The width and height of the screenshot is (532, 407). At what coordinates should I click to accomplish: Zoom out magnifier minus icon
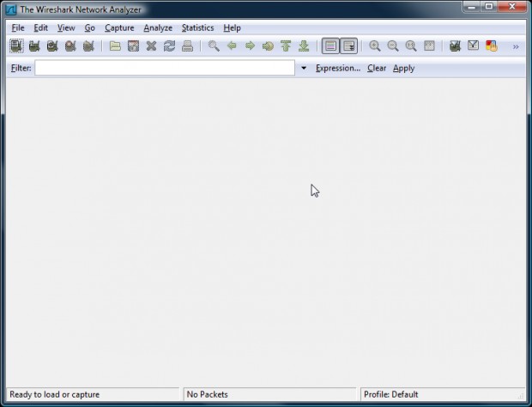[x=393, y=46]
